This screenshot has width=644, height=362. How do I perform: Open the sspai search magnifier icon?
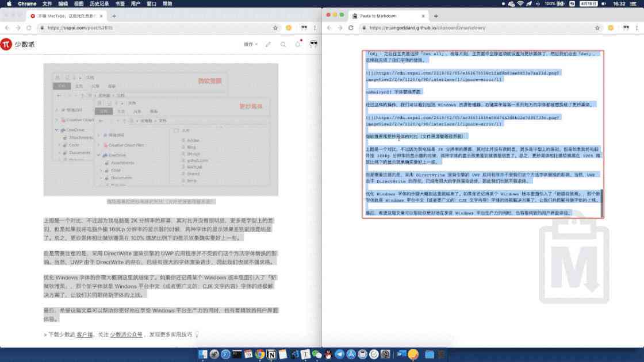283,44
